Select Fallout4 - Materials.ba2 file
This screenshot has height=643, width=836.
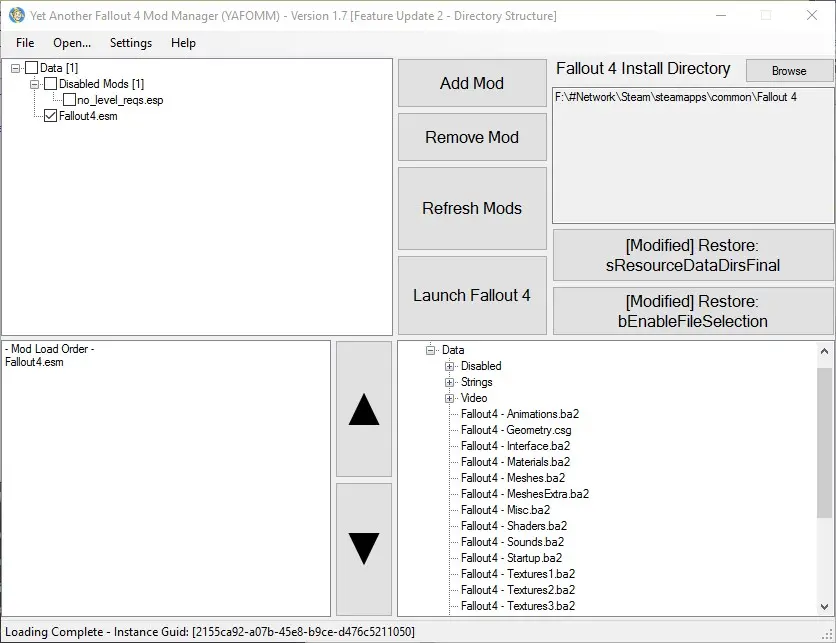pos(516,462)
